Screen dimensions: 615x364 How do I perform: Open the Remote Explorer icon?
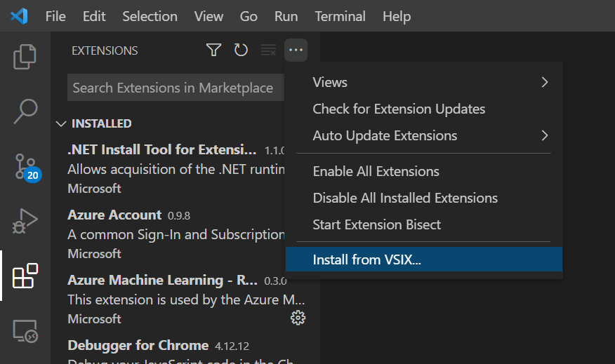click(25, 331)
